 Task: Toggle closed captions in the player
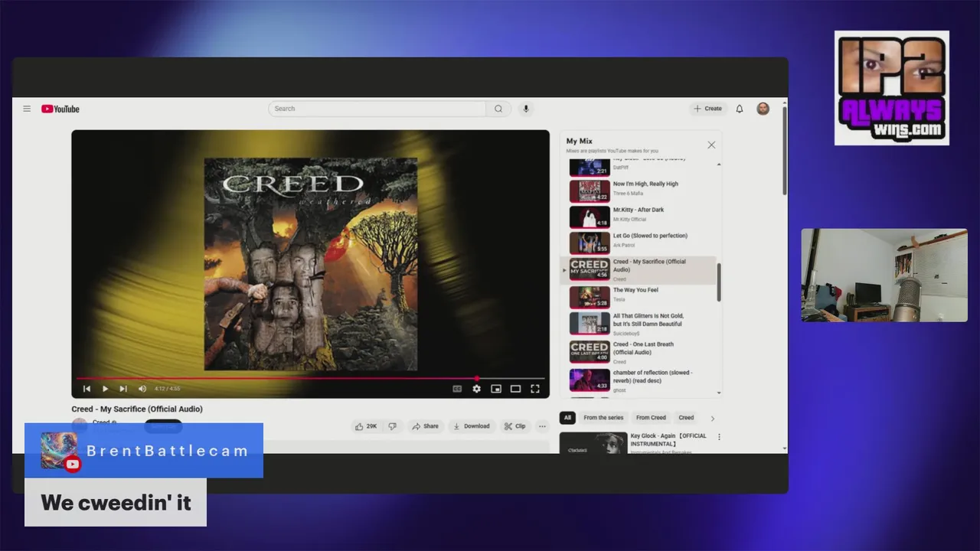[x=457, y=389]
